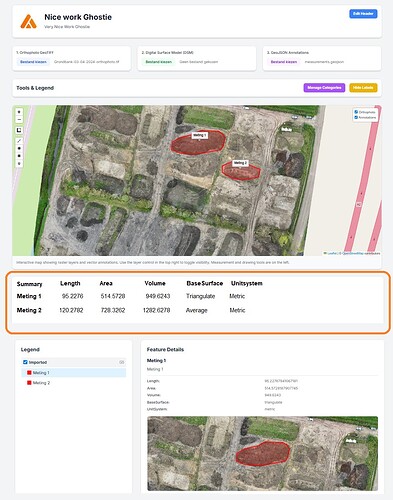Image resolution: width=393 pixels, height=500 pixels.
Task: Click the Meting 1 row label in summary
Action: 29,296
